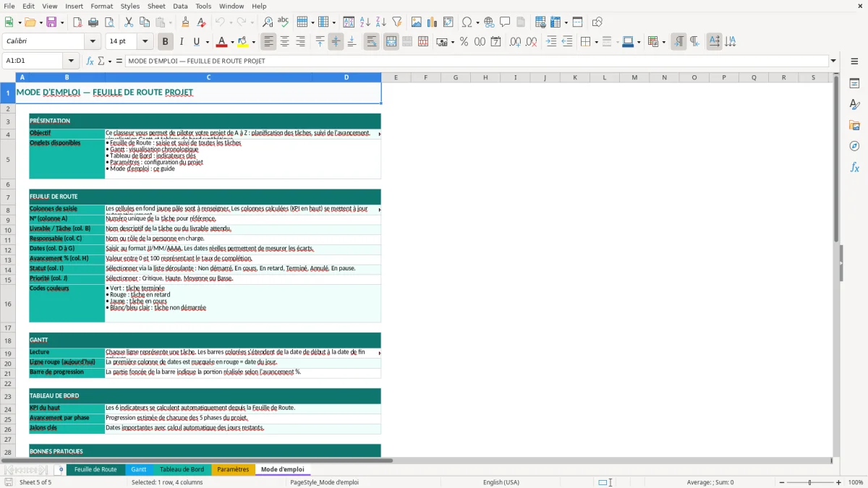This screenshot has width=868, height=488.
Task: Click the Insert Comment icon
Action: pyautogui.click(x=505, y=22)
